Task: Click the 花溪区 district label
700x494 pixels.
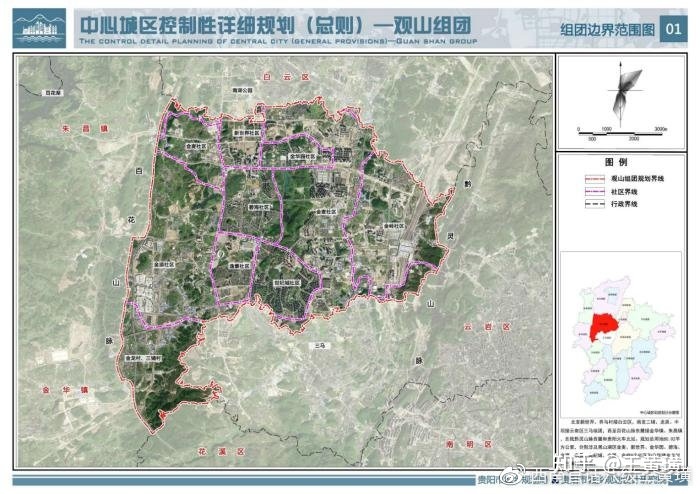Action: point(222,452)
